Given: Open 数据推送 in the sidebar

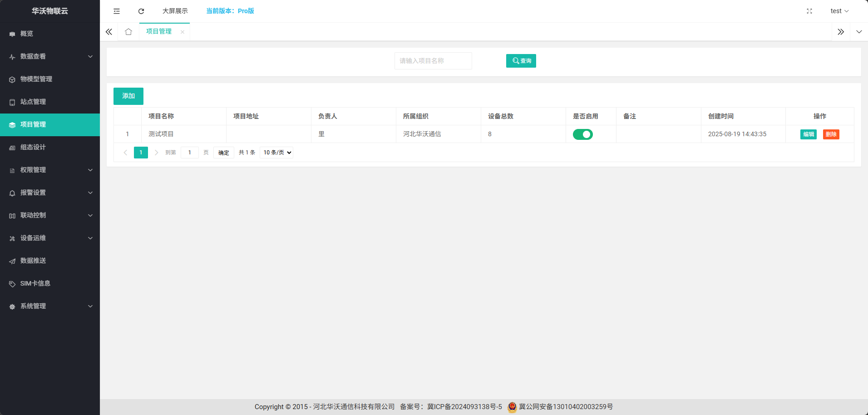Looking at the screenshot, I should pos(33,261).
